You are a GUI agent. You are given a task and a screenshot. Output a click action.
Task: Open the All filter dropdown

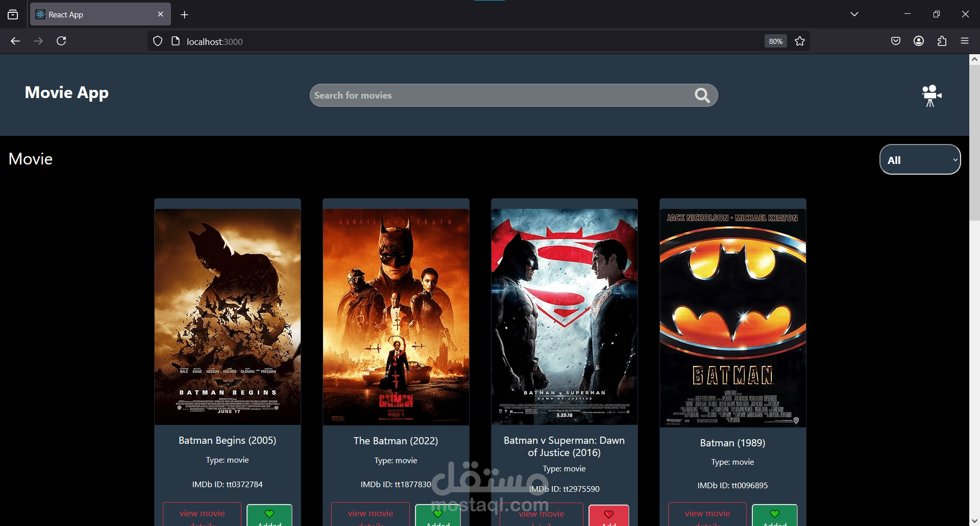pyautogui.click(x=919, y=159)
